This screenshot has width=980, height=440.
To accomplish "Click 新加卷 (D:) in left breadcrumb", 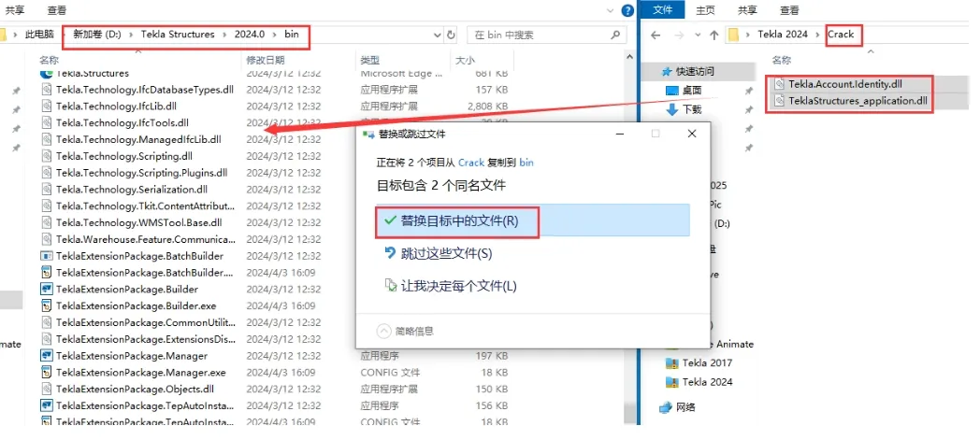I will 97,35.
